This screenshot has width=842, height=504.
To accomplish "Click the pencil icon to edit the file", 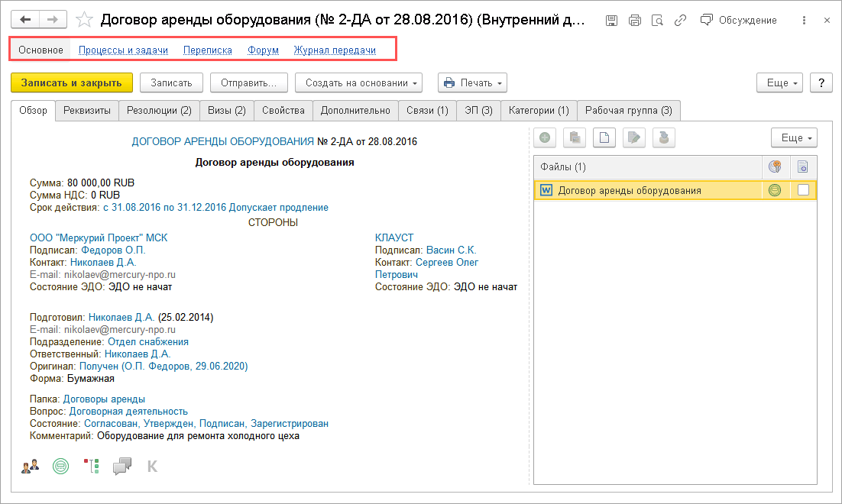I will coord(633,137).
